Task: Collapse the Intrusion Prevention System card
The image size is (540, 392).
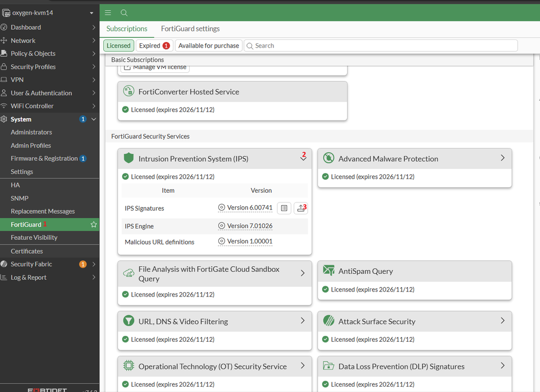Action: (303, 158)
